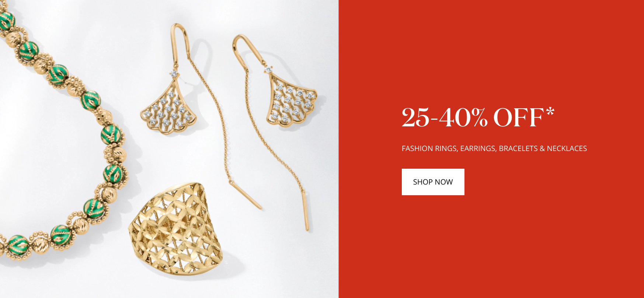Click the word NECKLACES in the subtitle
Viewport: 644px width, 298px height.
[x=567, y=148]
